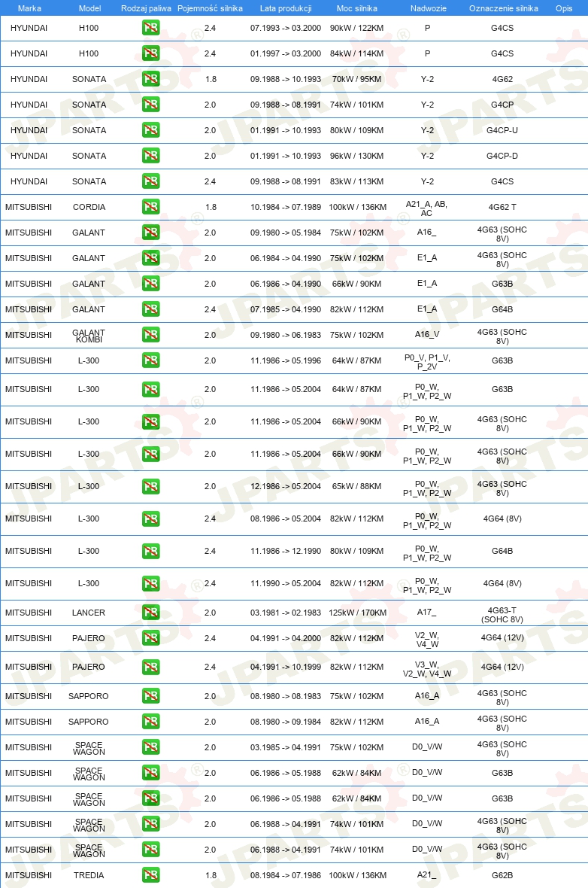Click the fuel type icon in the Cordia row
This screenshot has width=588, height=888.
(150, 207)
